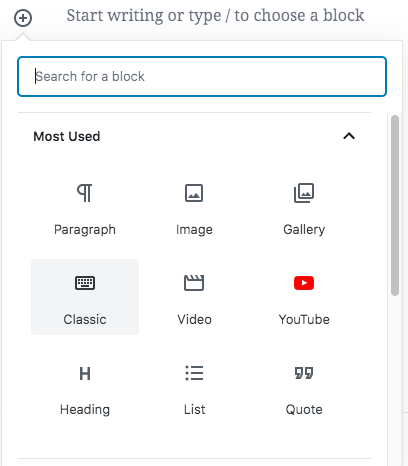Image resolution: width=408 pixels, height=466 pixels.
Task: Click the Heading text label
Action: [85, 410]
